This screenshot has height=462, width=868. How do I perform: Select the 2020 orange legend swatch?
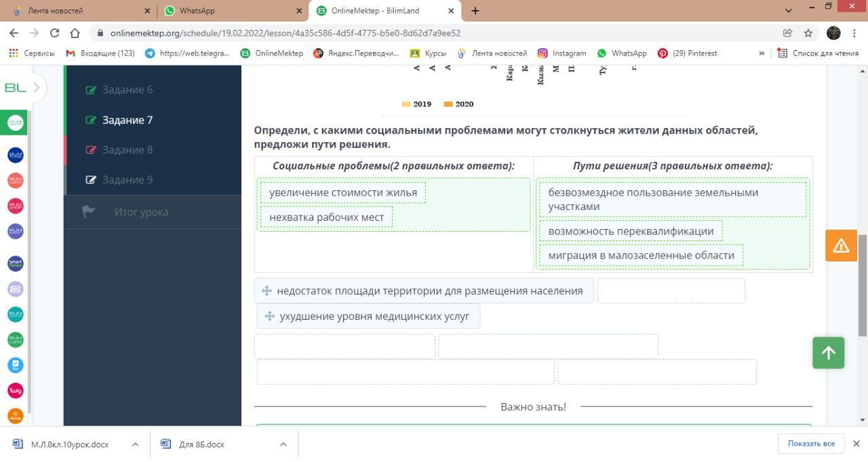coord(448,104)
